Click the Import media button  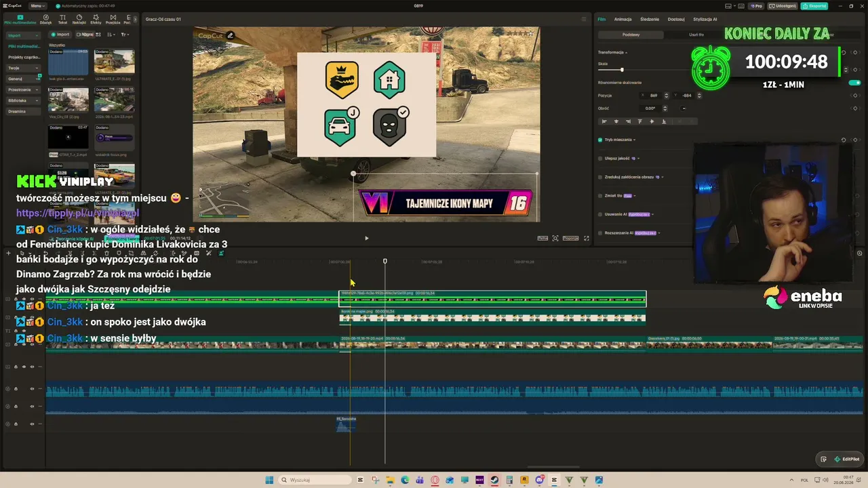(61, 35)
